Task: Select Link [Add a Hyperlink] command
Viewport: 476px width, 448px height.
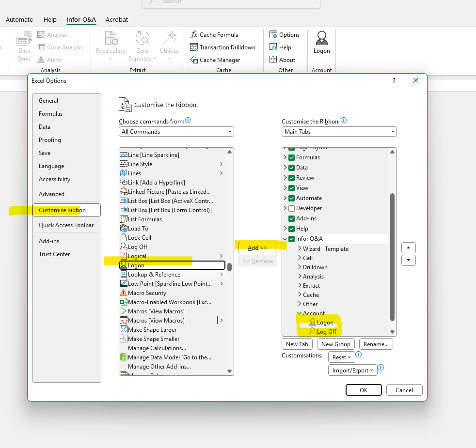Action: click(172, 182)
